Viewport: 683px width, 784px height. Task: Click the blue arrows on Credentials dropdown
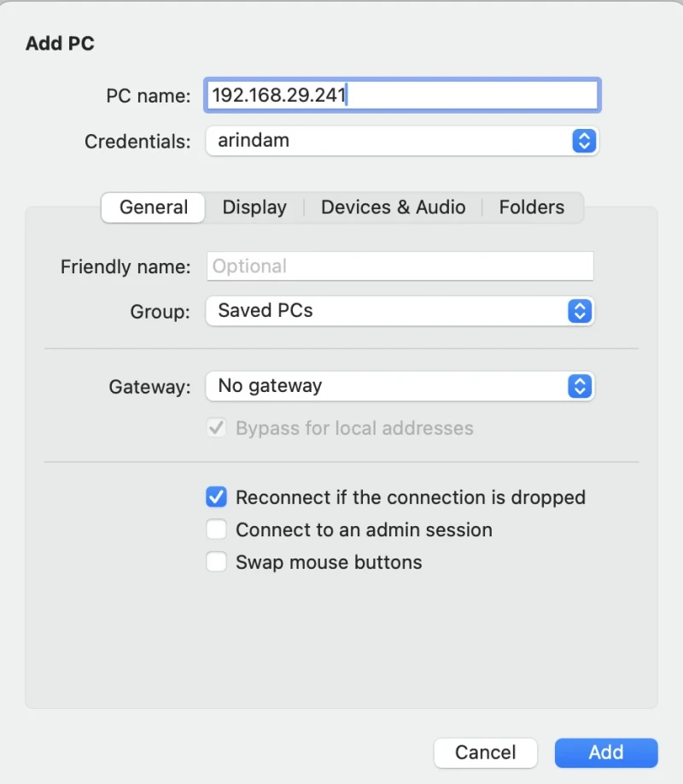(583, 141)
